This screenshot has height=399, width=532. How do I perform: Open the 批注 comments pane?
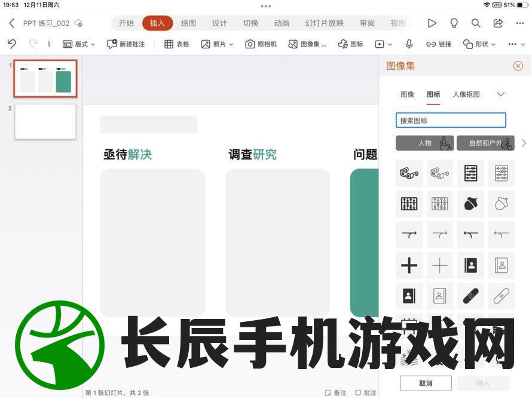(x=365, y=392)
